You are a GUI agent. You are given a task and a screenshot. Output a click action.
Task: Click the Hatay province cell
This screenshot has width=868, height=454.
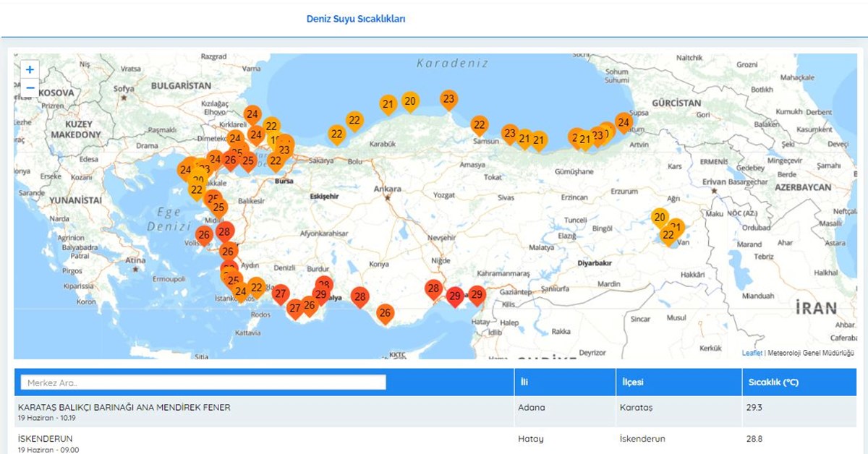(530, 439)
